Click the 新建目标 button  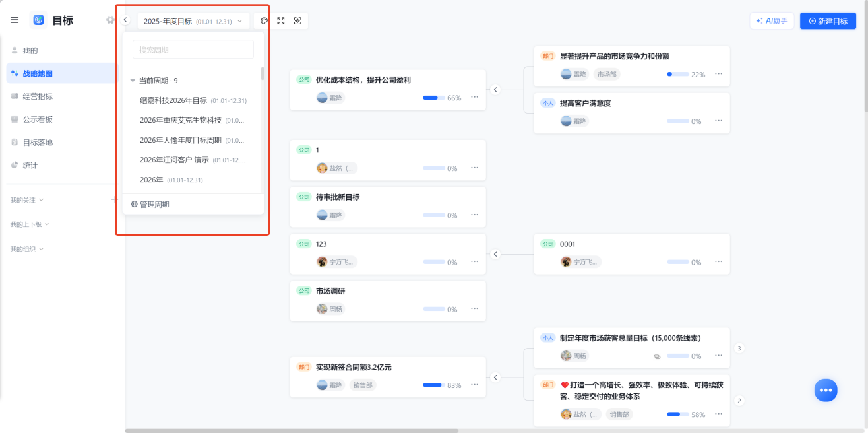coord(828,21)
